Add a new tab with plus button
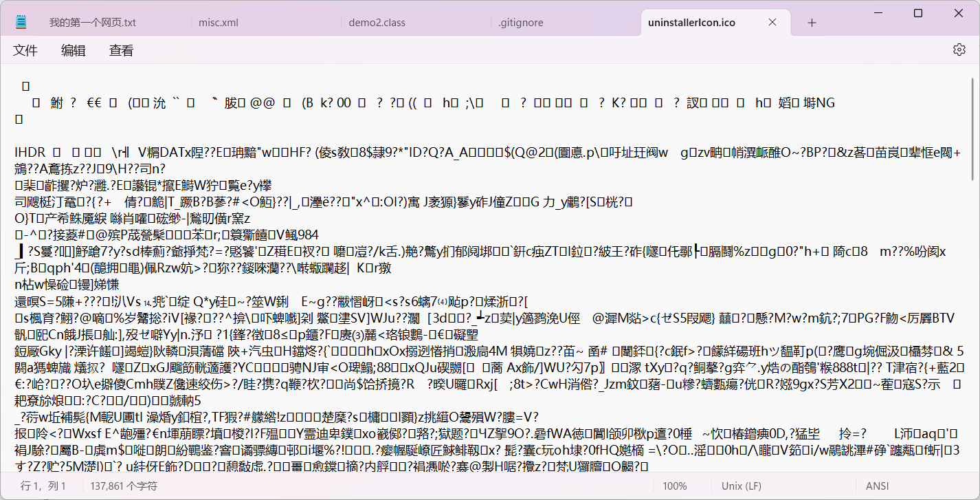980x500 pixels. pos(812,23)
